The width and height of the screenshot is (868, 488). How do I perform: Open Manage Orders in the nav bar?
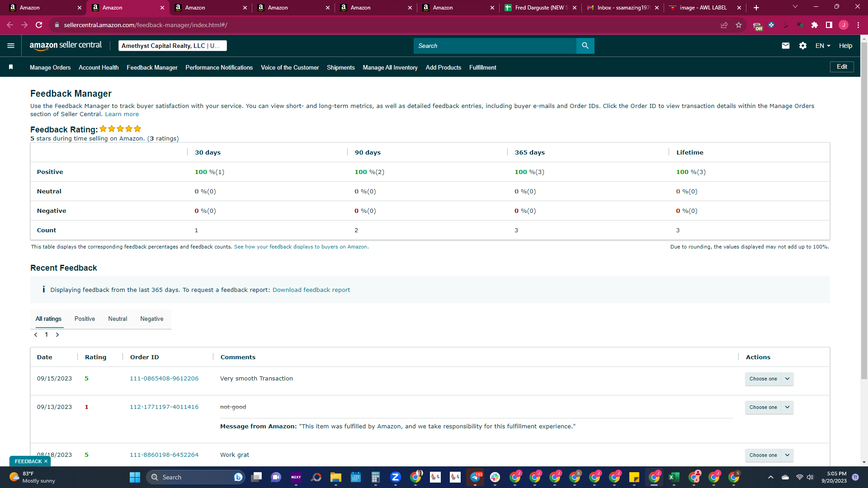pos(50,67)
